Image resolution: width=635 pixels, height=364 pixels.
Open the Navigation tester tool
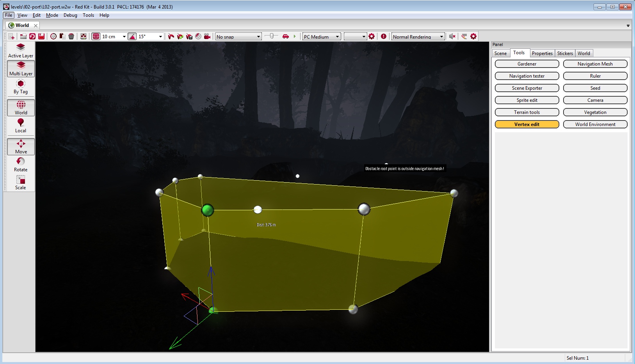[x=527, y=76]
